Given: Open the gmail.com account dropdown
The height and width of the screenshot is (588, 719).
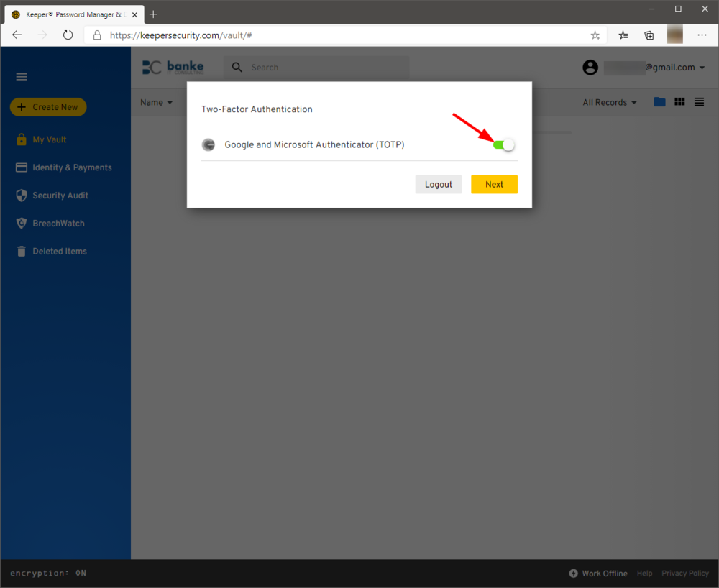Looking at the screenshot, I should (654, 68).
